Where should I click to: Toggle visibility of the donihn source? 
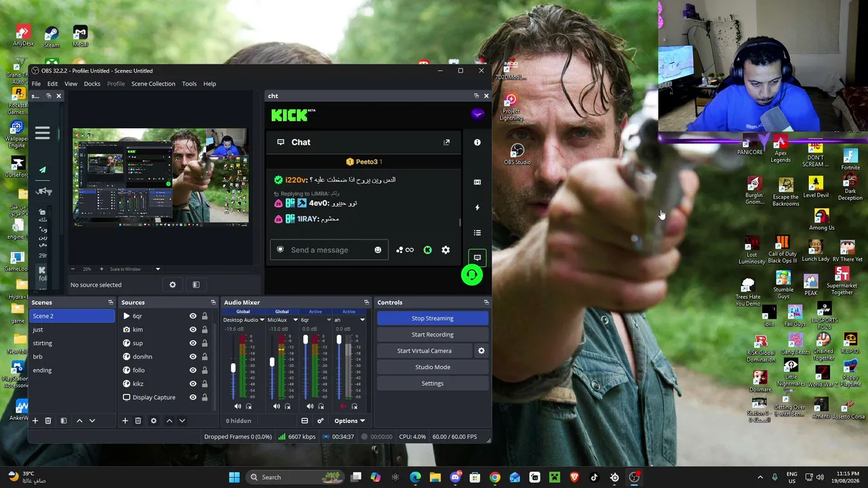tap(193, 357)
